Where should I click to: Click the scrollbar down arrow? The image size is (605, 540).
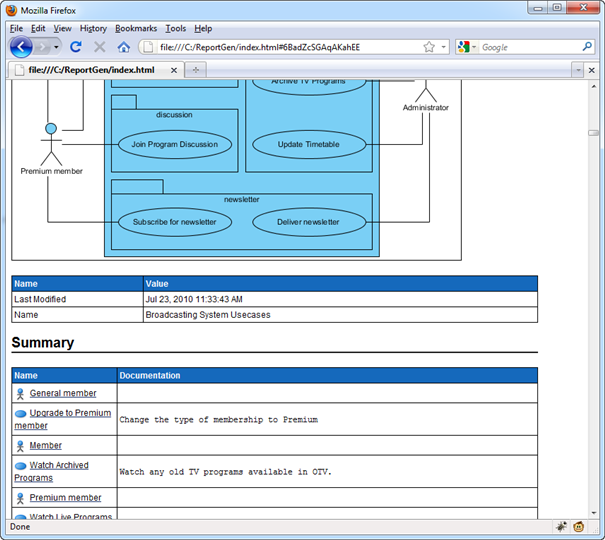point(593,513)
